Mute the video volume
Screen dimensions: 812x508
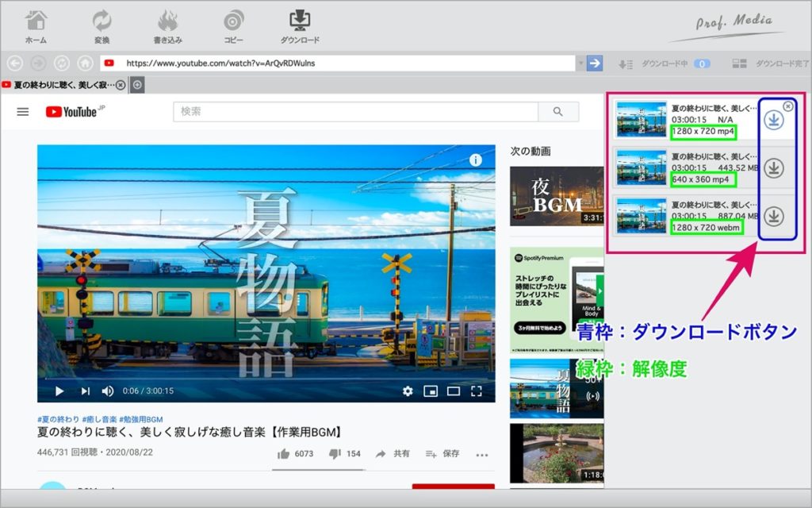108,391
